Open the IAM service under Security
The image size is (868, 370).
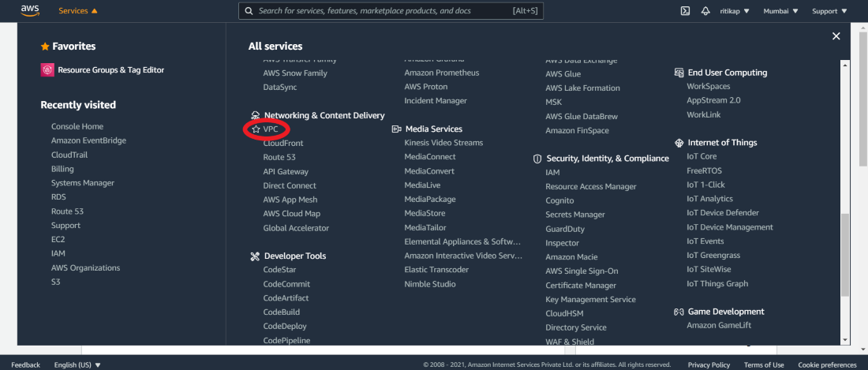point(552,173)
